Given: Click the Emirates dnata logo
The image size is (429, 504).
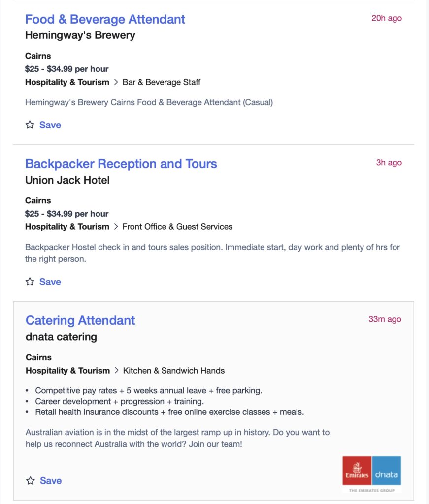Looking at the screenshot, I should tap(372, 474).
